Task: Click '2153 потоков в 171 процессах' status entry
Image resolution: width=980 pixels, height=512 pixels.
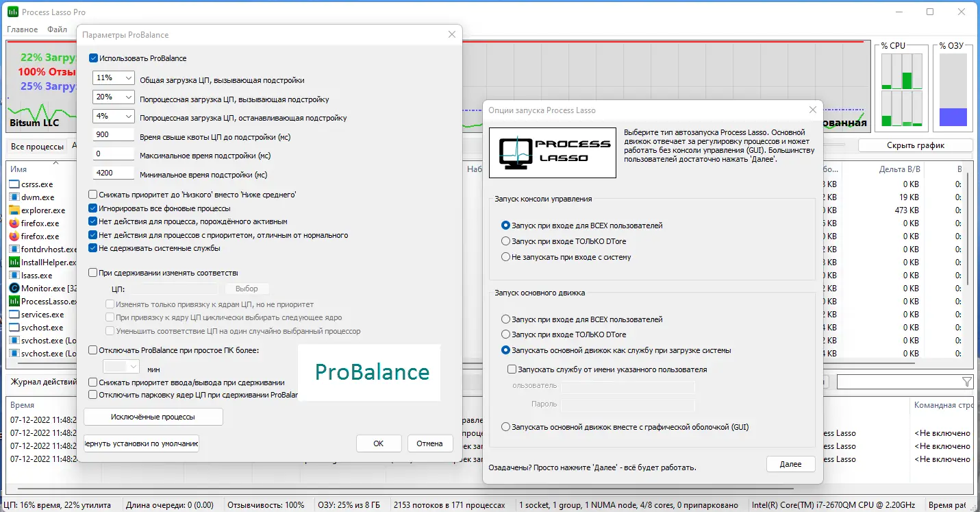Action: pyautogui.click(x=449, y=505)
